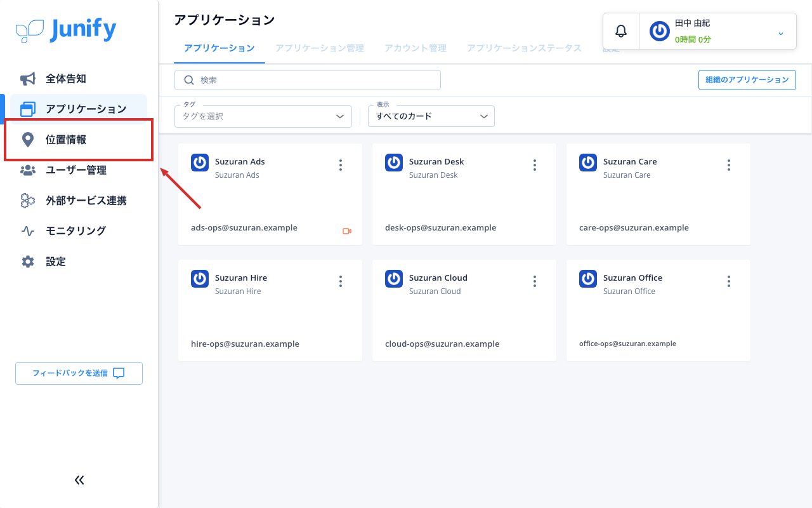Open three-dot menu on Suzuran Office card

729,281
